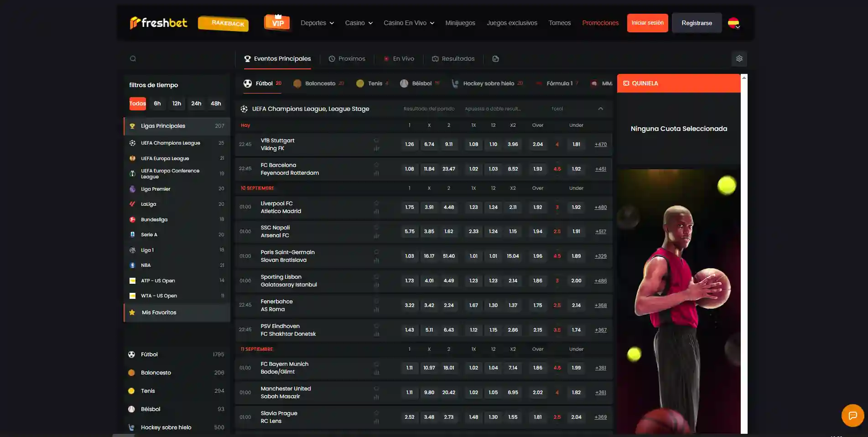Screen dimensions: 868x437
Task: Click the Iniciar sesión button
Action: (647, 23)
